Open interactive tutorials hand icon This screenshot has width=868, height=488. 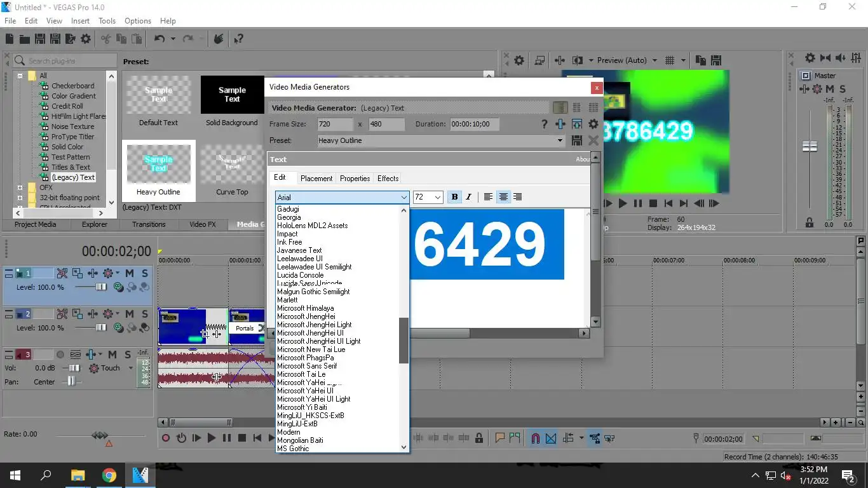218,39
